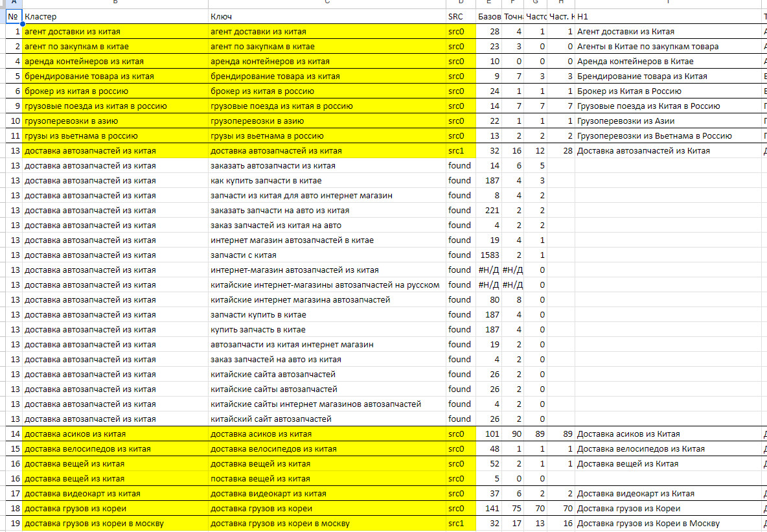The image size is (767, 532).
Task: Select key 'китайские интернет магазина автозапчастей'
Action: (x=326, y=300)
